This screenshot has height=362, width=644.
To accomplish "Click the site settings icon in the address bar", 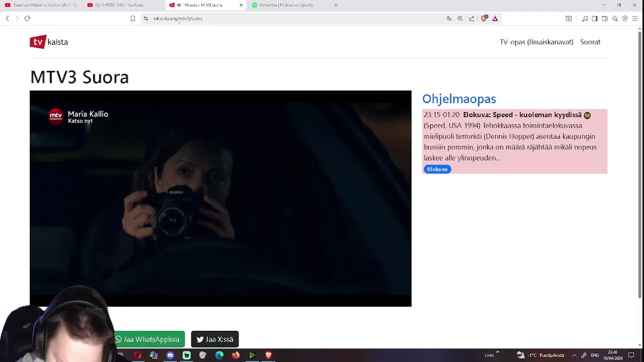I will [x=146, y=19].
